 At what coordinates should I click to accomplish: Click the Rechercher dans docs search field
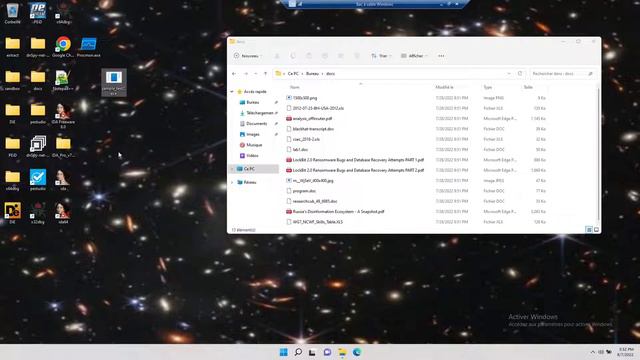click(x=562, y=74)
